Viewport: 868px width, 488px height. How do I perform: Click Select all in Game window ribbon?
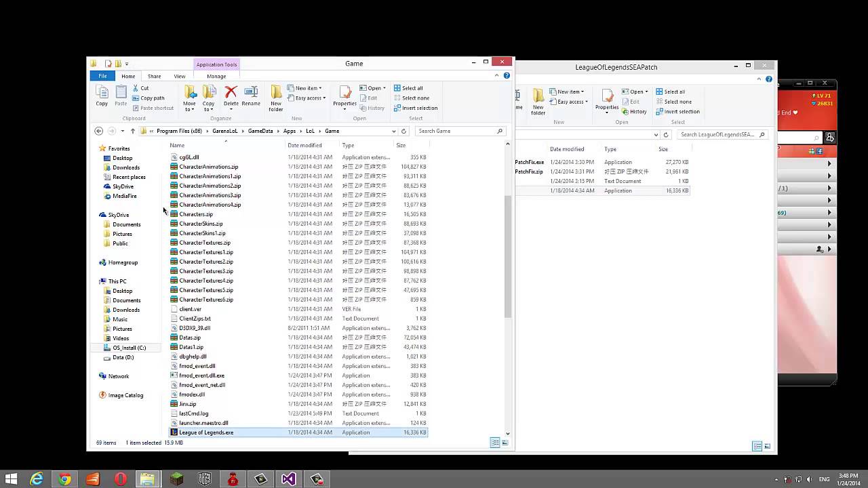coord(407,88)
